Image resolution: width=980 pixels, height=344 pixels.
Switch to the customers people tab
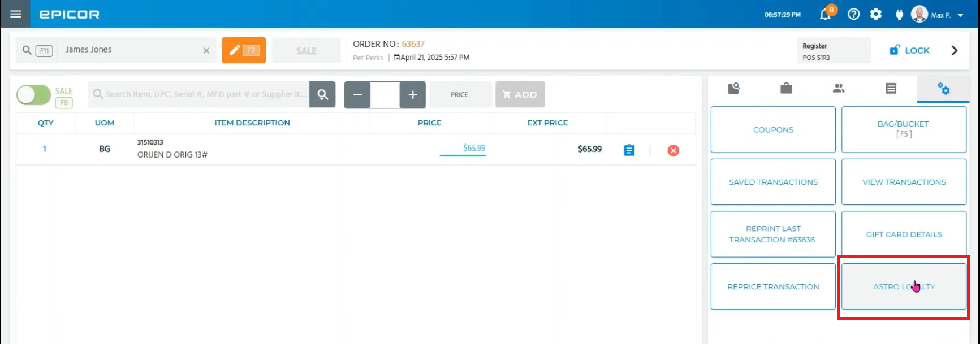pyautogui.click(x=839, y=88)
